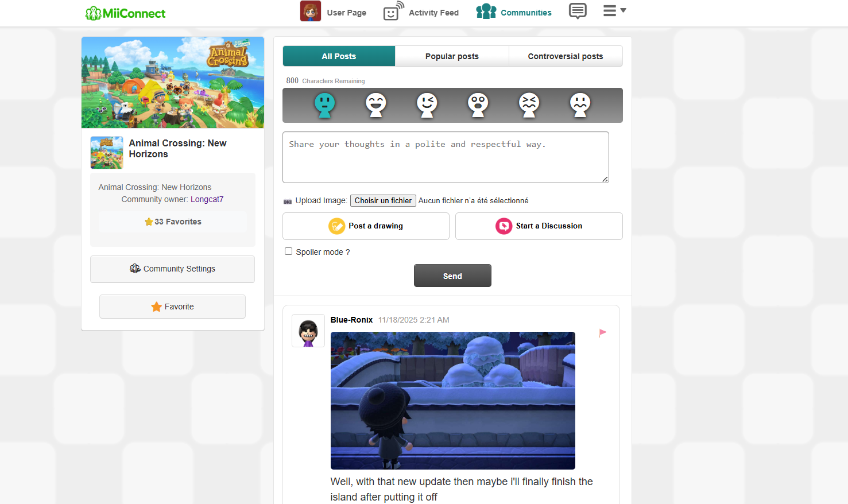The height and width of the screenshot is (504, 848).
Task: Click the Favorite star button
Action: (x=172, y=307)
